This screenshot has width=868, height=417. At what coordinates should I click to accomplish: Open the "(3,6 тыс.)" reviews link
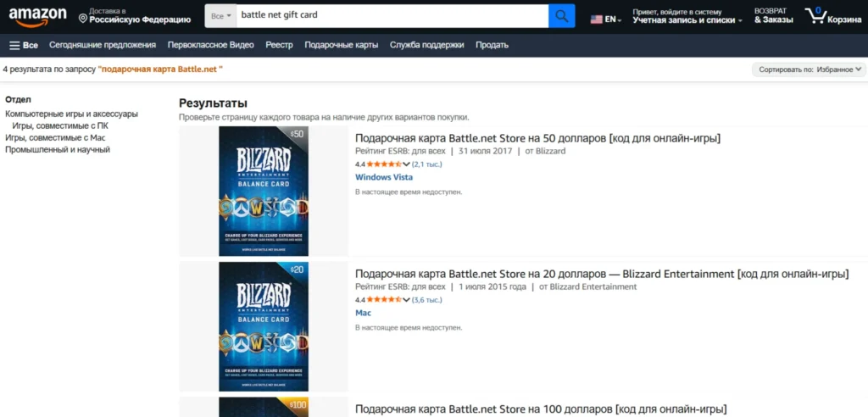pyautogui.click(x=427, y=300)
